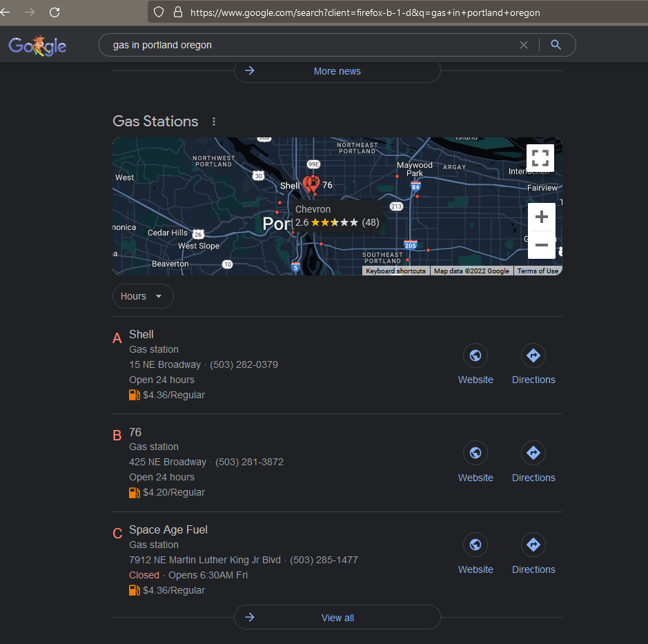Get Directions to Space Age Fuel
648x644 pixels.
(533, 545)
